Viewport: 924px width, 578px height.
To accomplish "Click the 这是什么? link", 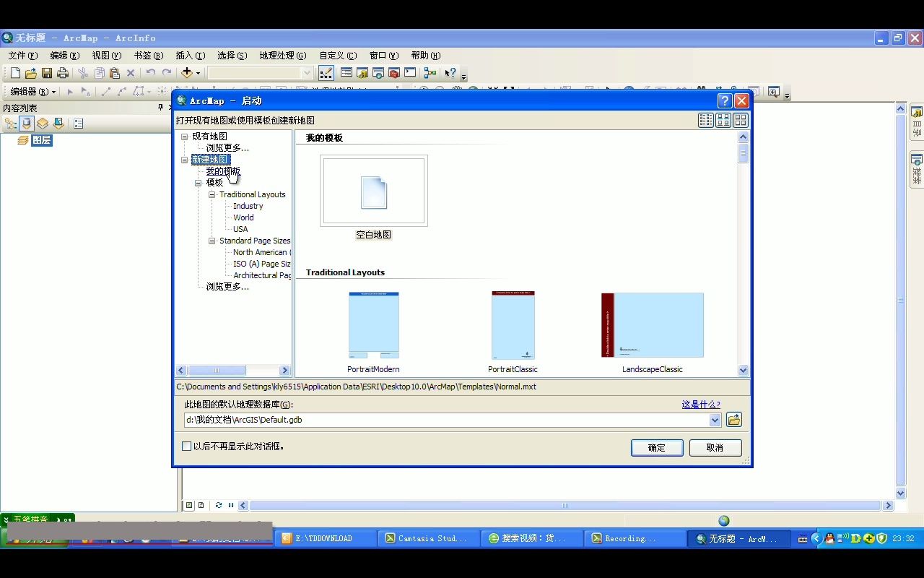I will click(x=701, y=405).
